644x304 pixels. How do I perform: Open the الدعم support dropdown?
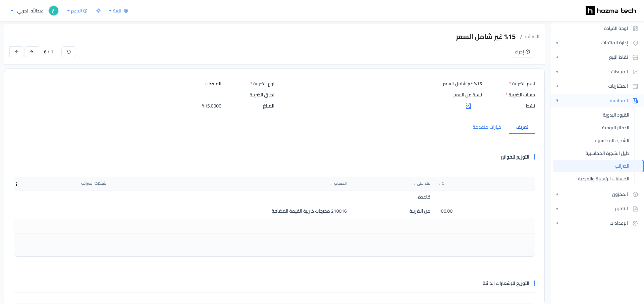77,11
